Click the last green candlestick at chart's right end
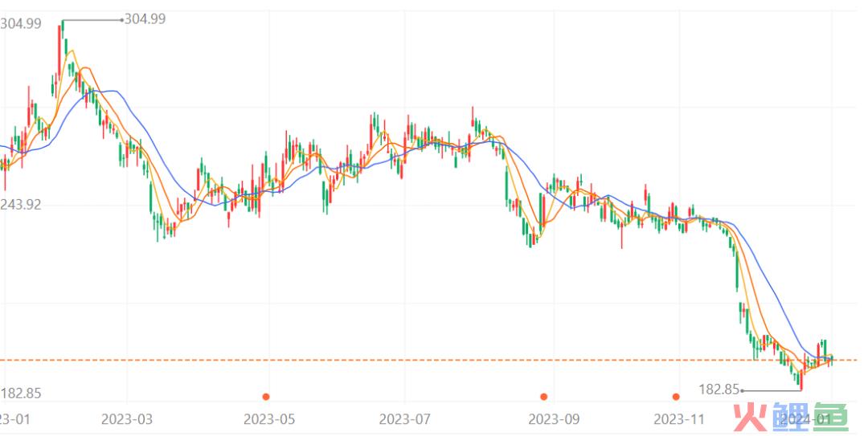 coord(831,359)
